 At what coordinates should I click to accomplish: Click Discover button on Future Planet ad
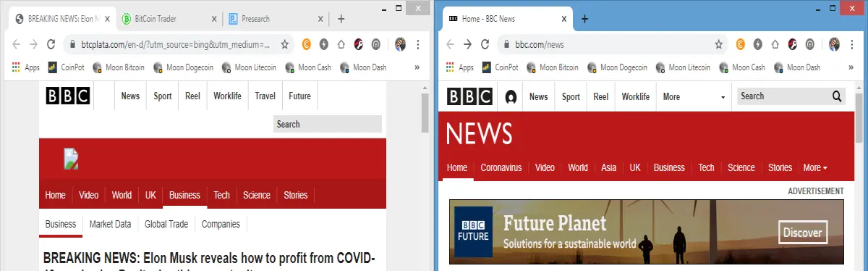pyautogui.click(x=803, y=233)
